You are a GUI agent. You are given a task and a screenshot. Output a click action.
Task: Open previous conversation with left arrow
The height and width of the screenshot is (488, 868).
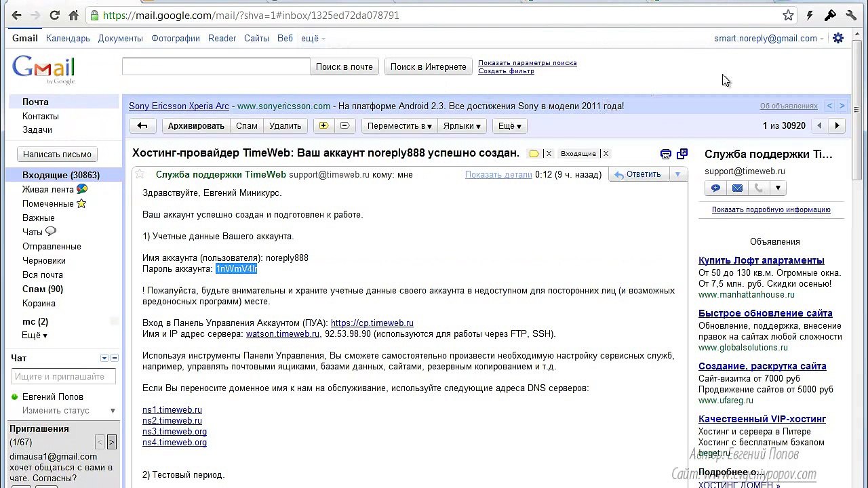click(x=819, y=125)
